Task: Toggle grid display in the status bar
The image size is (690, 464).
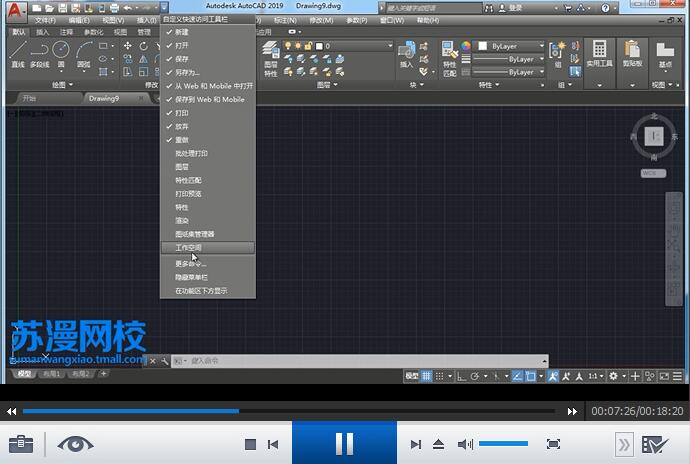Action: tap(426, 376)
